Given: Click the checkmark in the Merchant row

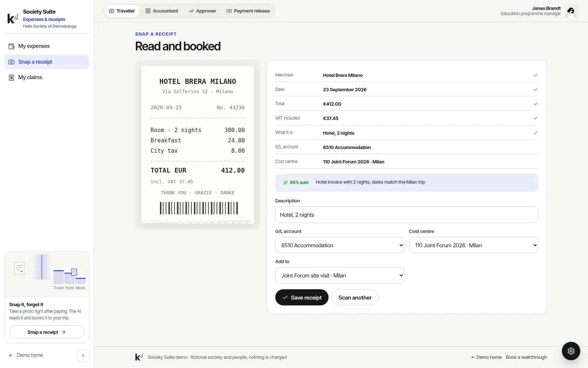Looking at the screenshot, I should click(x=535, y=75).
